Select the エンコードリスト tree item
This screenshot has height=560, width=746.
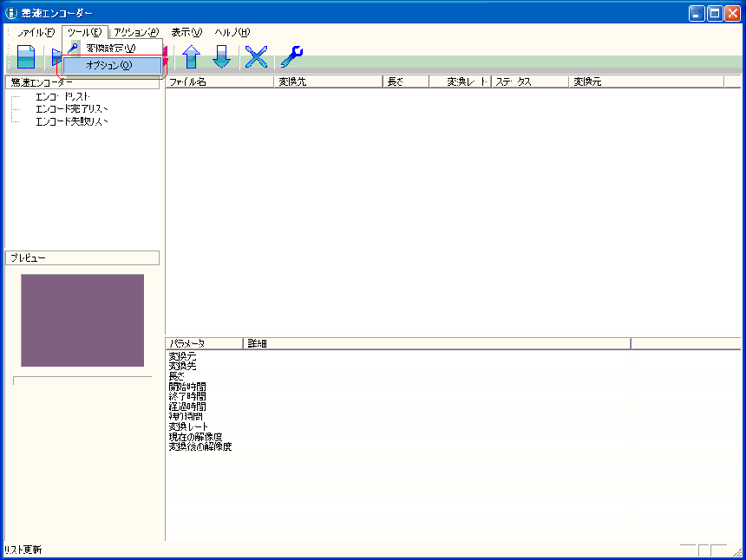62,96
